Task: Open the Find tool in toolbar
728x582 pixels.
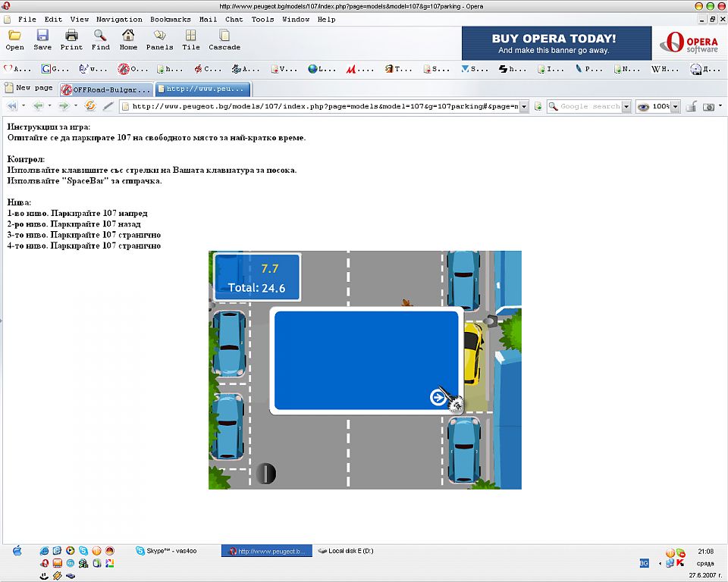Action: pyautogui.click(x=100, y=39)
